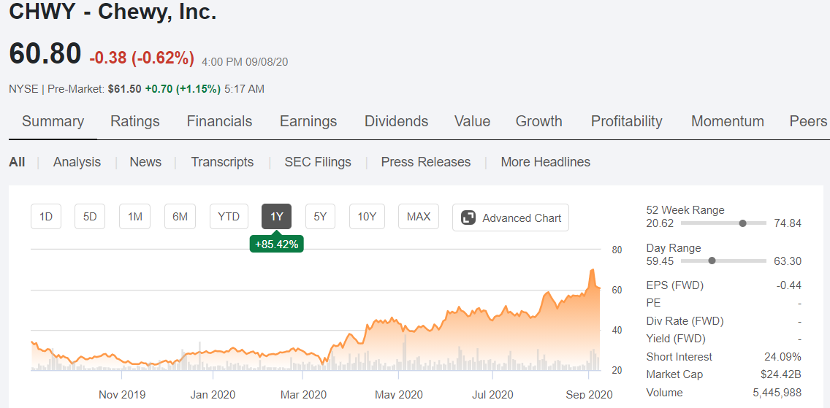The image size is (830, 408).
Task: Go to the Financials tab
Action: pos(219,121)
